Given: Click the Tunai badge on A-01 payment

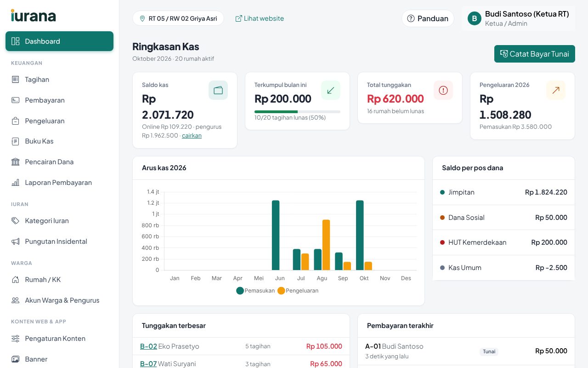Looking at the screenshot, I should pyautogui.click(x=489, y=351).
